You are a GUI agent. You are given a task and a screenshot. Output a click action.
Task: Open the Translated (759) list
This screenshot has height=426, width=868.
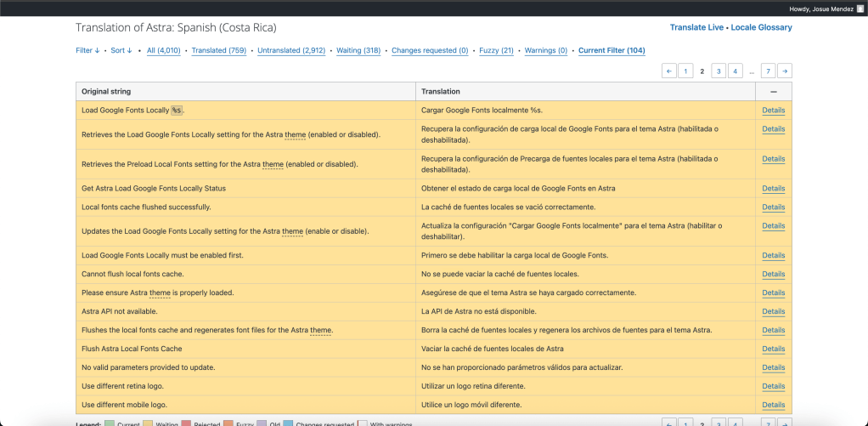(x=218, y=50)
